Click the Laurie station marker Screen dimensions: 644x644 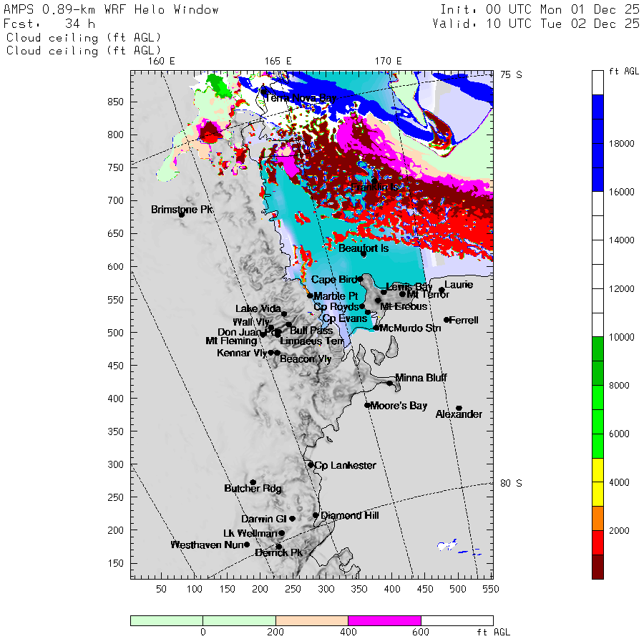[x=441, y=290]
